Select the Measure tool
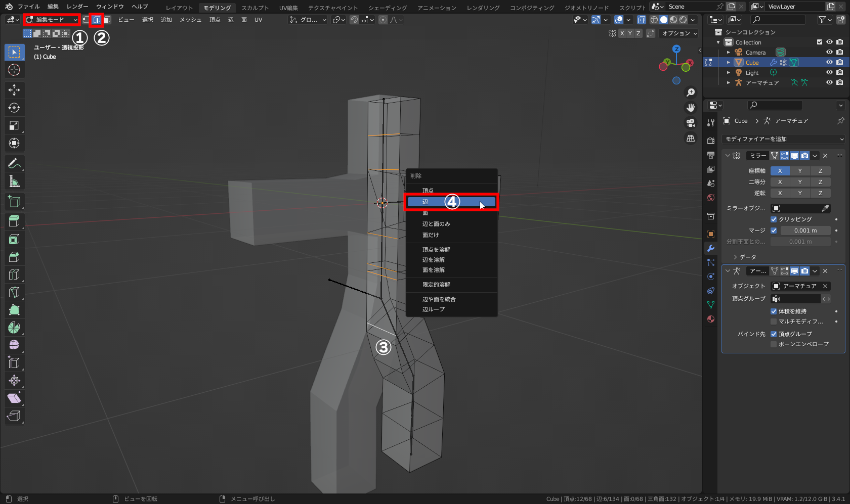Screen dimensions: 850x504 pos(14,181)
